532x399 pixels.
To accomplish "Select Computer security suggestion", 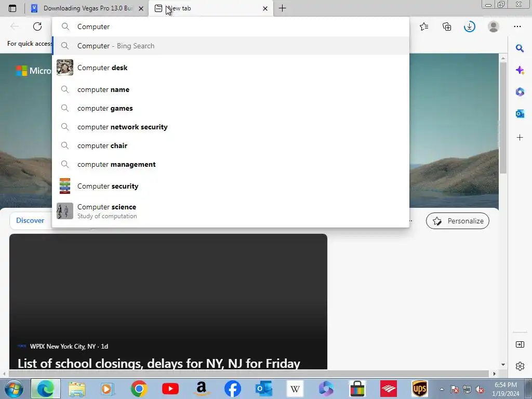I will coord(231,186).
